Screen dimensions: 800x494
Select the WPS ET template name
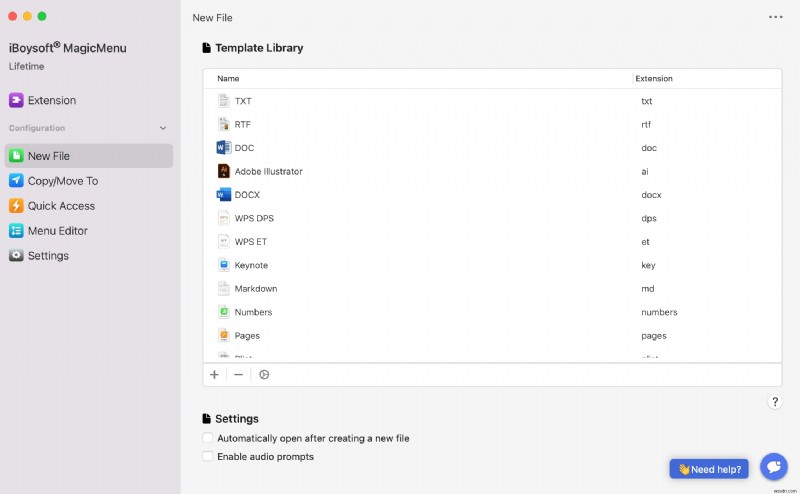pos(251,242)
